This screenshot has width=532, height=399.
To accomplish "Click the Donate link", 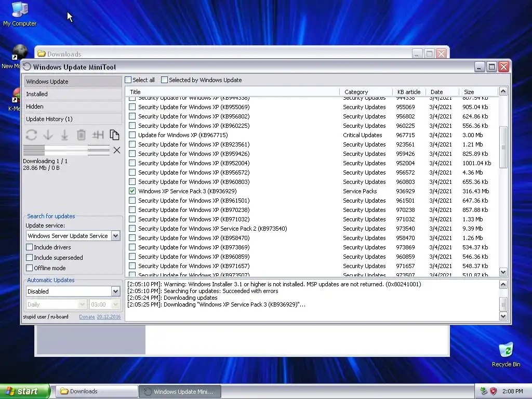I will tap(87, 316).
